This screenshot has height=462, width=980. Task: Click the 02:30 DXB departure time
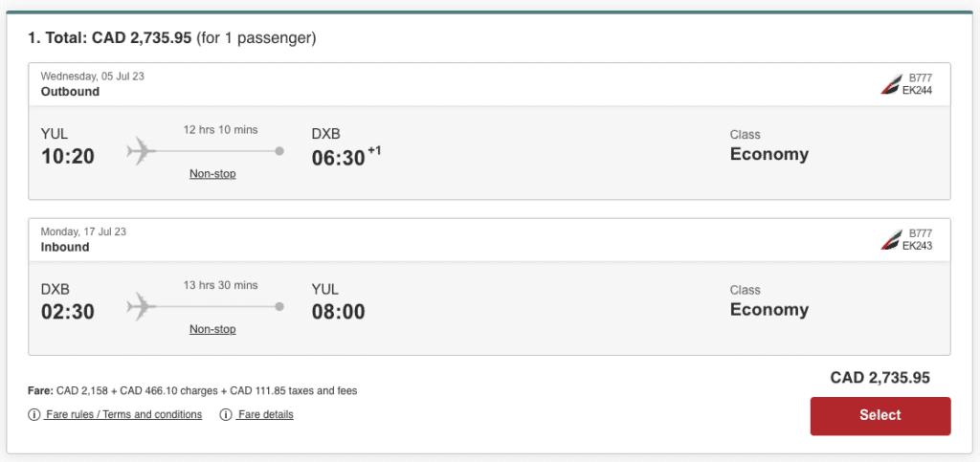tap(68, 311)
